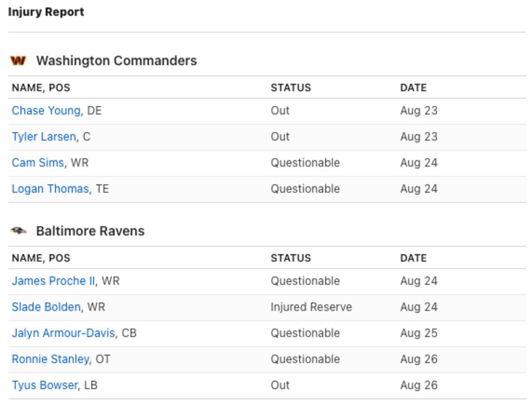Click the Jalyn Armour-Davis link

tap(63, 333)
